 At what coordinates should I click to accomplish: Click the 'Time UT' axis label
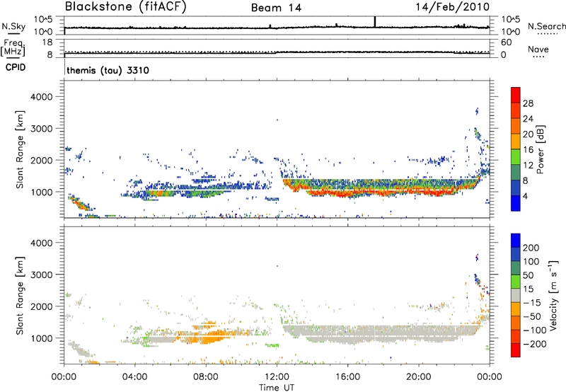click(277, 388)
